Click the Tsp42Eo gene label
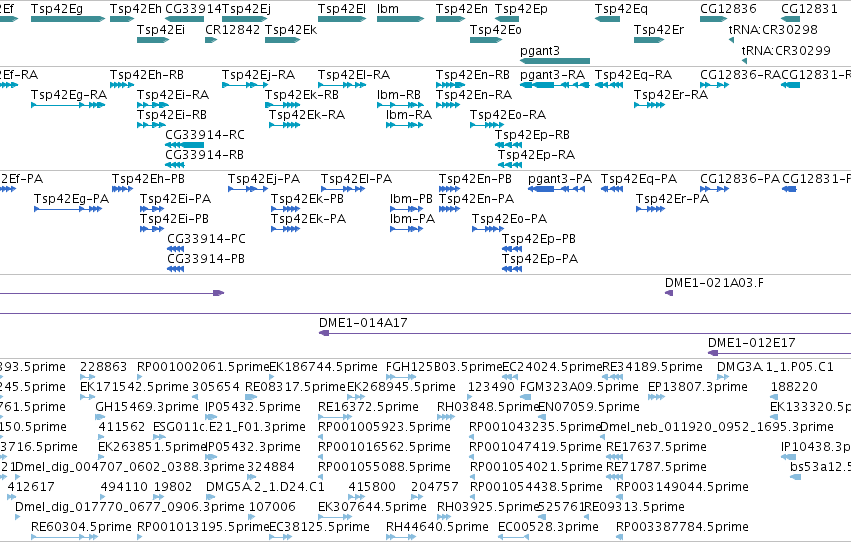The image size is (851, 542). click(496, 30)
